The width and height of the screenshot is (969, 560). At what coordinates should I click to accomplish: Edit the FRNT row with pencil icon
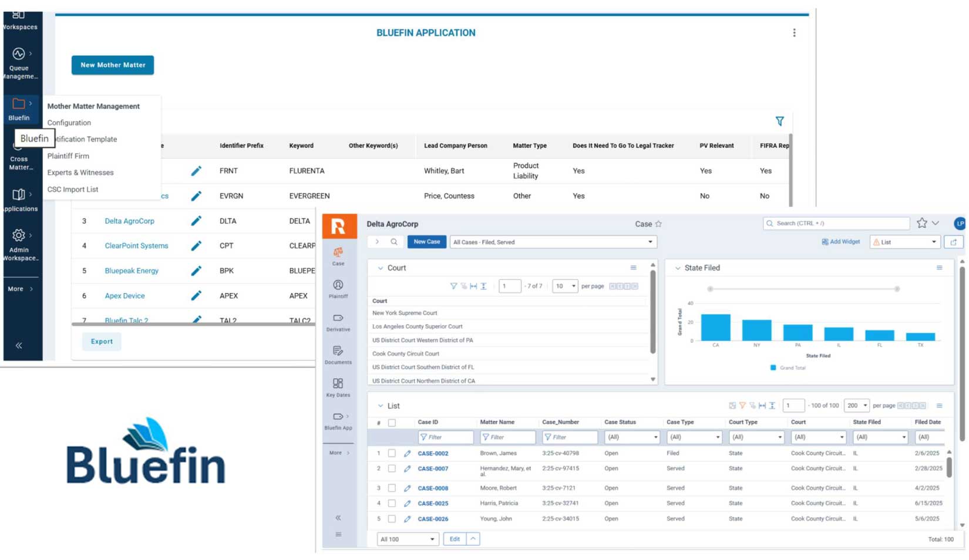196,171
